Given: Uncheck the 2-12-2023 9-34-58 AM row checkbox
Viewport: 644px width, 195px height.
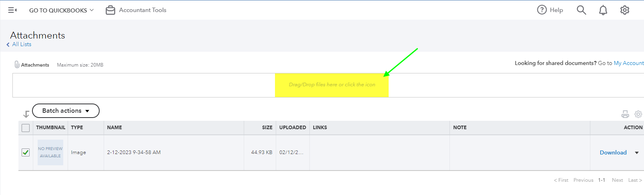Looking at the screenshot, I should click(26, 152).
